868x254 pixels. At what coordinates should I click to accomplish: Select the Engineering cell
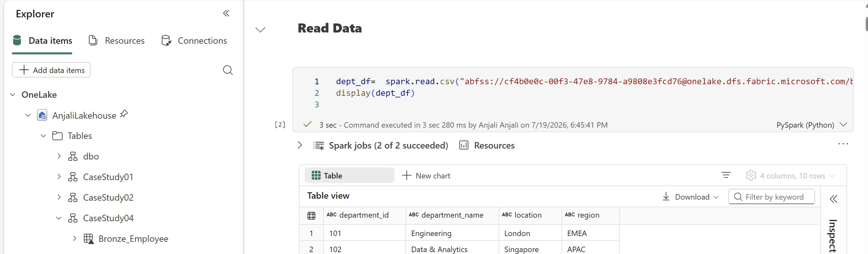[452, 233]
